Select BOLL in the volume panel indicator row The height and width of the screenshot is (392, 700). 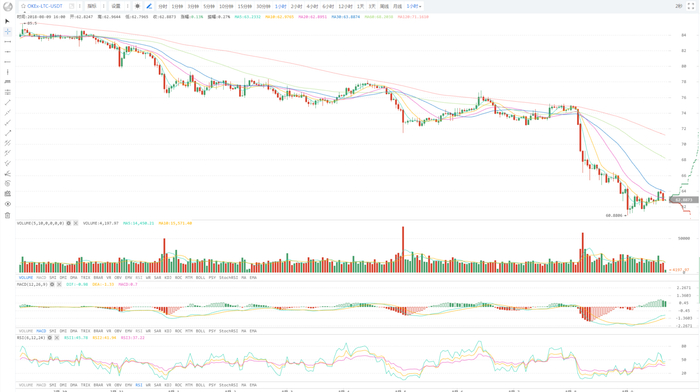click(200, 278)
